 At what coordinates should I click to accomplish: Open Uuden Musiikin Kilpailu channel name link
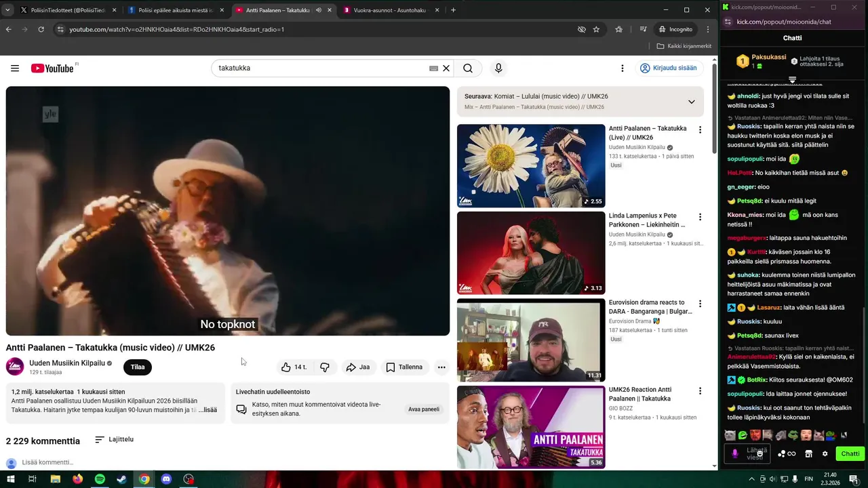click(67, 363)
